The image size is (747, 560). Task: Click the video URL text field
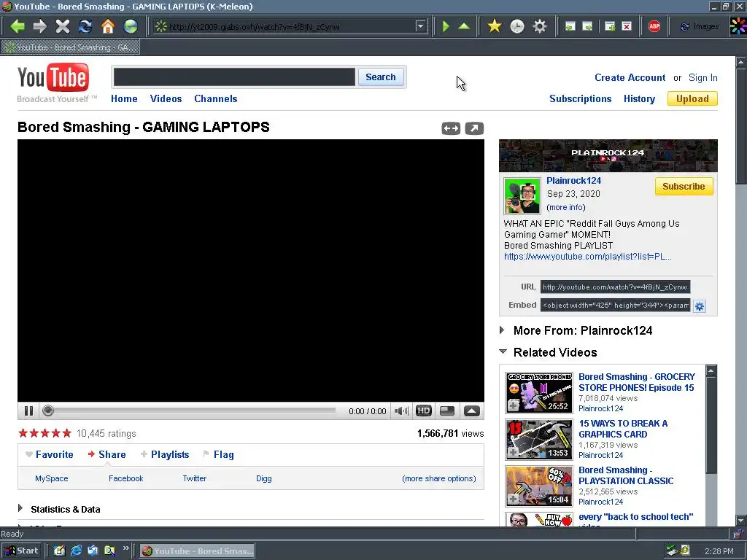[x=615, y=287]
